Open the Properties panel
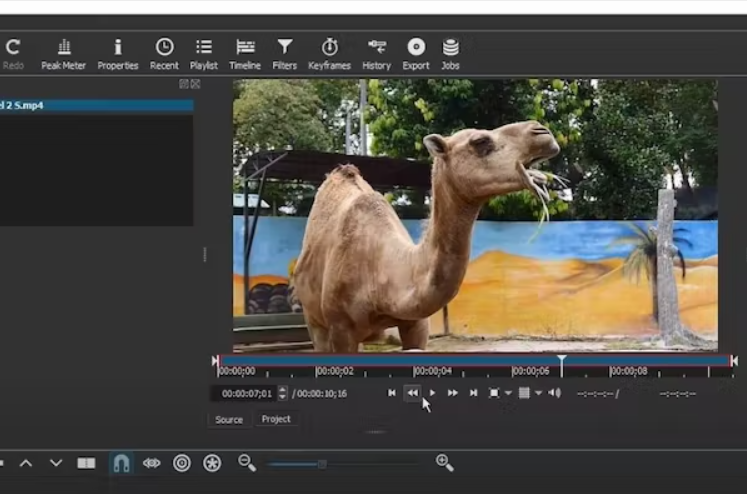 tap(118, 54)
